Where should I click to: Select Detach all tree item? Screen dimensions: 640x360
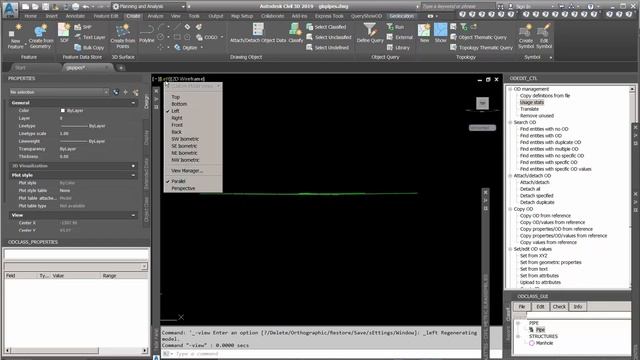530,189
